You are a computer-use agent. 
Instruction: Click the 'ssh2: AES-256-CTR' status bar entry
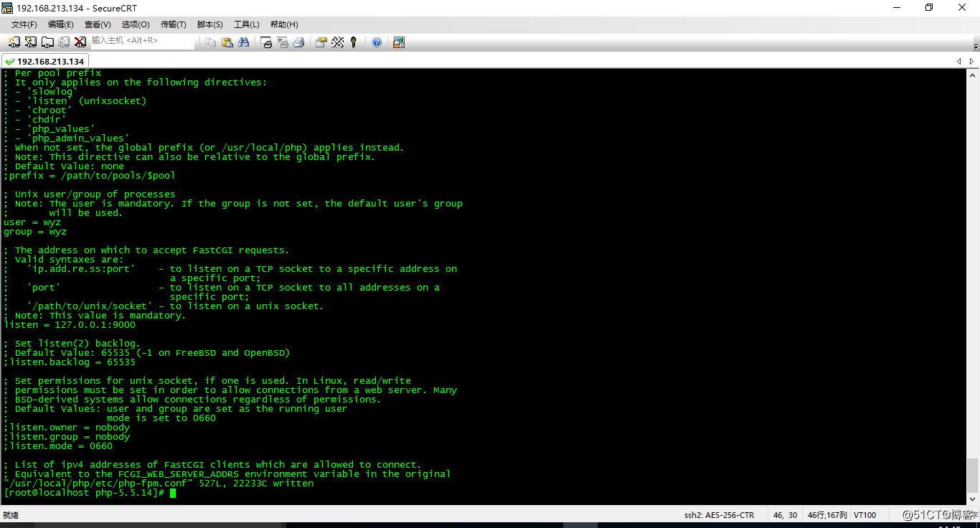coord(719,515)
